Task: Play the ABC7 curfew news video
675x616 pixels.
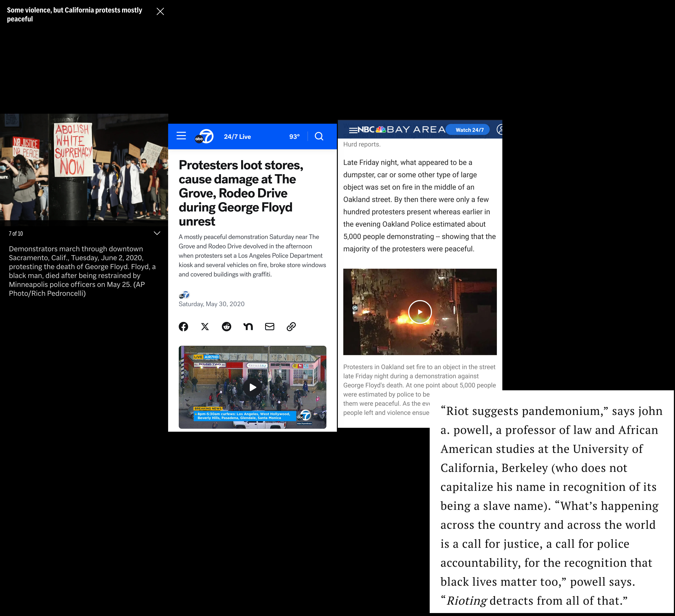Action: (253, 387)
